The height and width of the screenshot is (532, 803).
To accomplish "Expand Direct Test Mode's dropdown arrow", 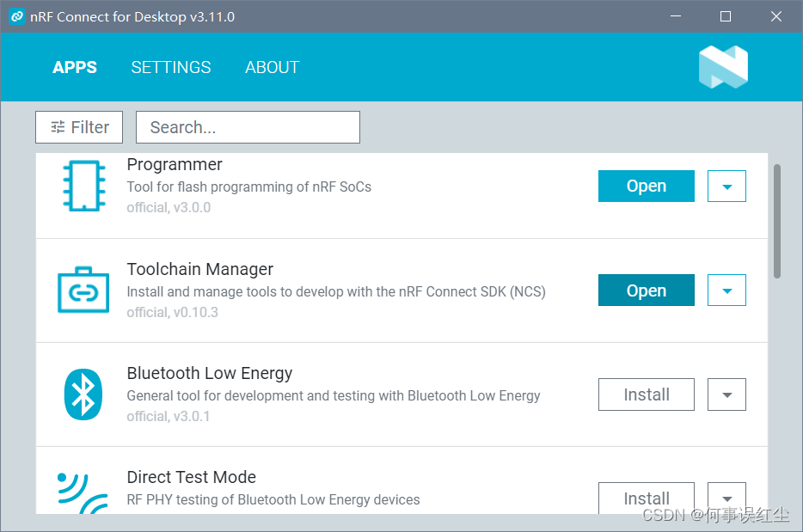I will (726, 498).
